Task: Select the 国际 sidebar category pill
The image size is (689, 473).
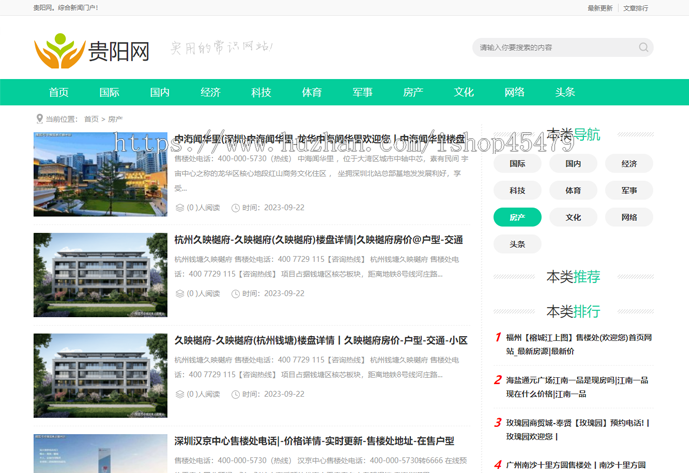Action: click(517, 164)
